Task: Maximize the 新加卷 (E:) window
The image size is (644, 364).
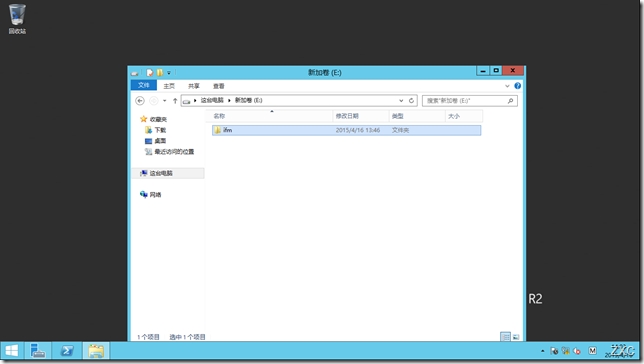Action: 496,71
